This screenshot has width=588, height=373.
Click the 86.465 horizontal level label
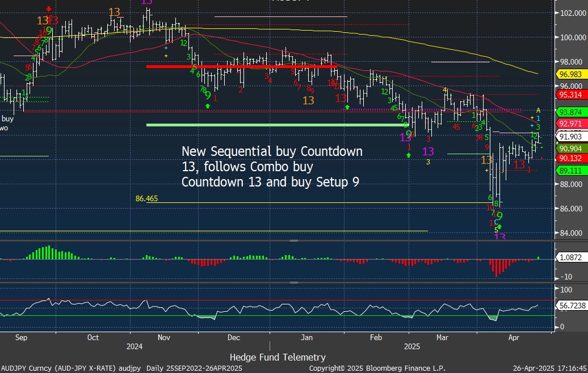(146, 199)
